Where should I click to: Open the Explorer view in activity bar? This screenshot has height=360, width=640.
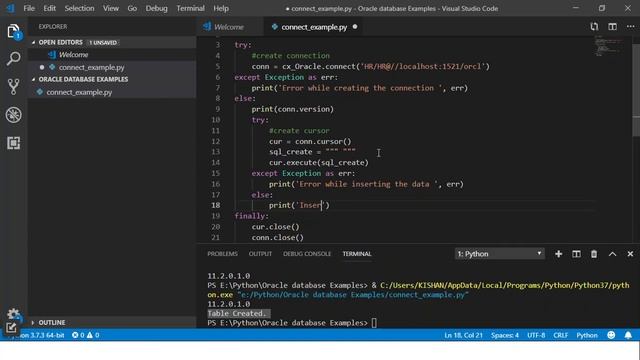coord(13,31)
